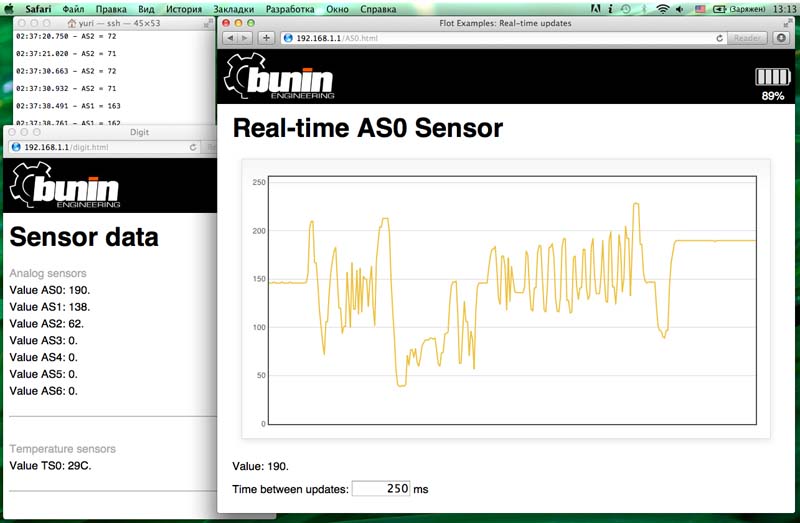This screenshot has width=800, height=523.
Task: Go back in Flot Examples window
Action: [x=231, y=38]
